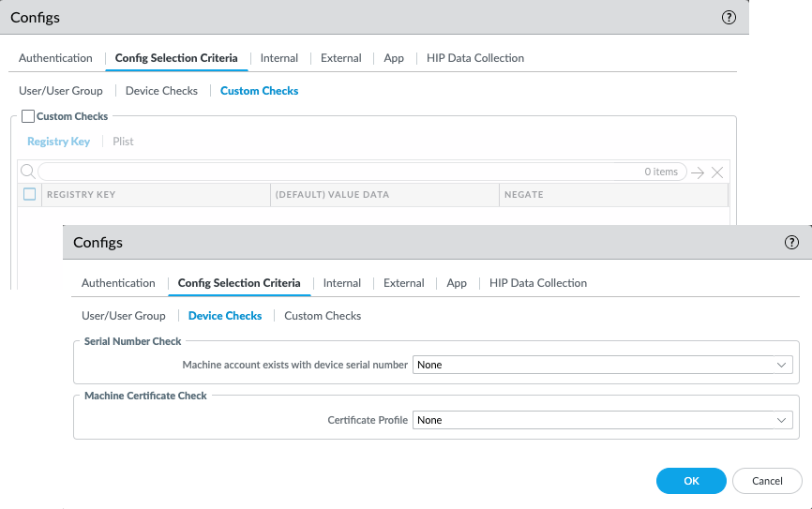812x509 pixels.
Task: Expand the Certificate Profile dropdown
Action: [604, 420]
